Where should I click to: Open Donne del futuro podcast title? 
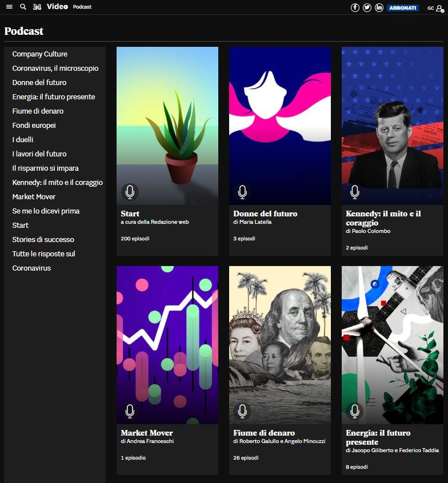[265, 214]
